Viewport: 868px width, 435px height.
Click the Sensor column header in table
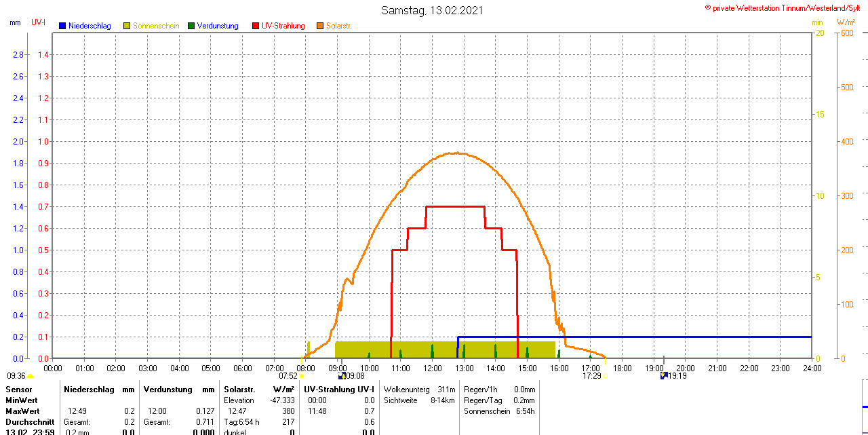18,390
